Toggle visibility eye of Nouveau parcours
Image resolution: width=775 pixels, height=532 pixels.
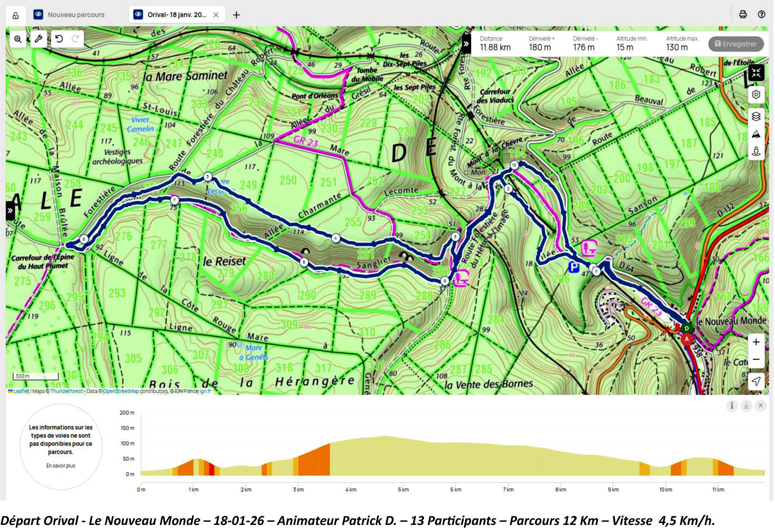(38, 15)
